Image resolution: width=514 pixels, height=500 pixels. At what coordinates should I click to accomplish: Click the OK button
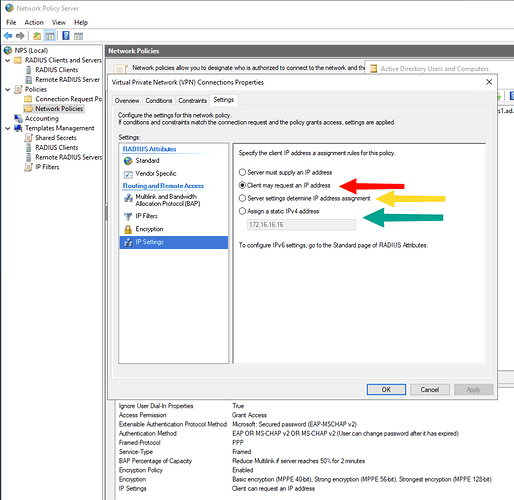click(x=386, y=389)
